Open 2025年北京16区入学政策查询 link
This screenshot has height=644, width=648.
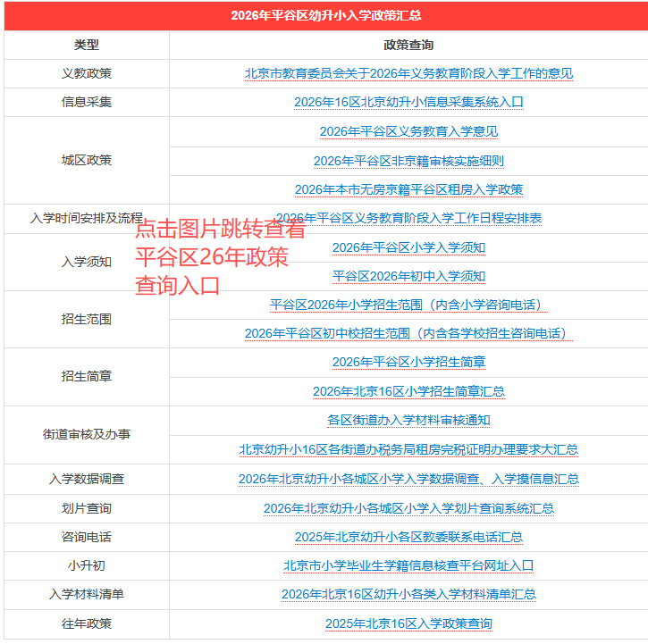[x=408, y=623]
